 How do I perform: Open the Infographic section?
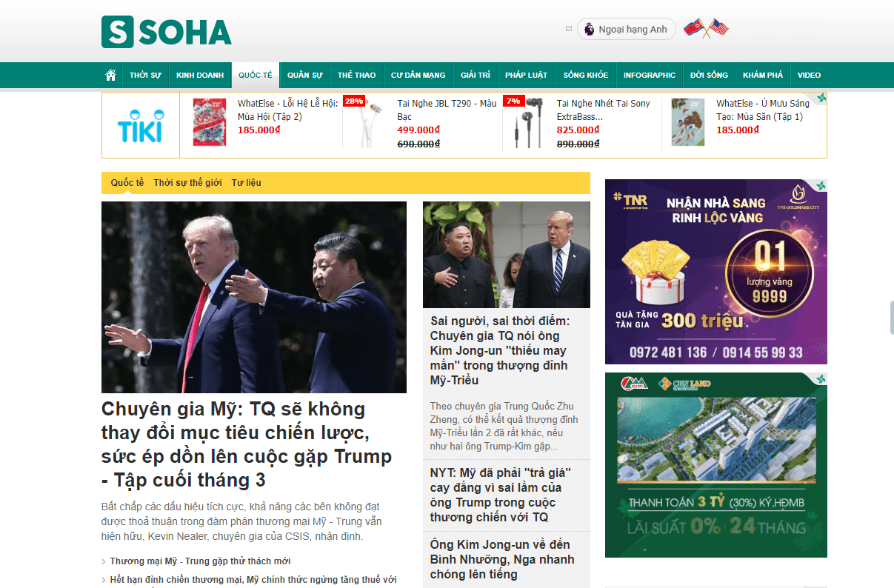650,75
